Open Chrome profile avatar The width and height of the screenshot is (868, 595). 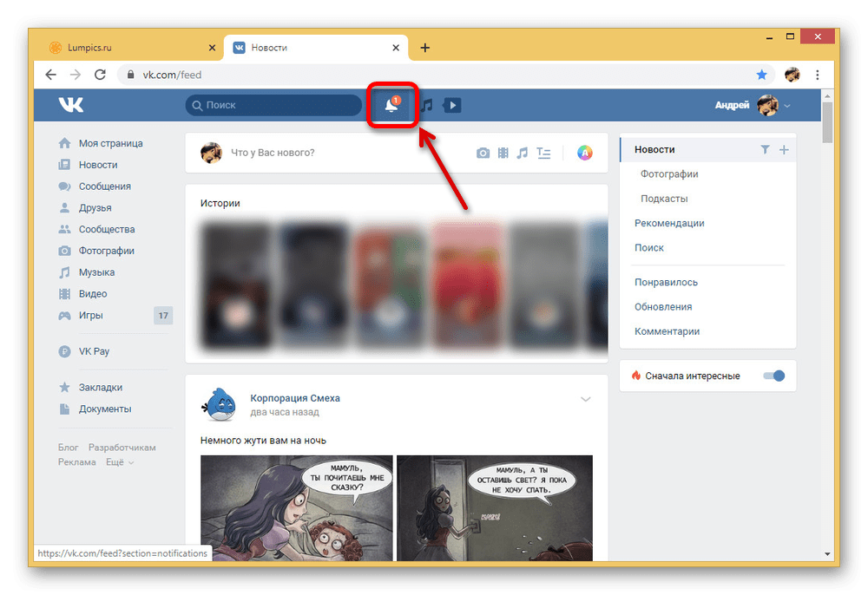[x=792, y=75]
